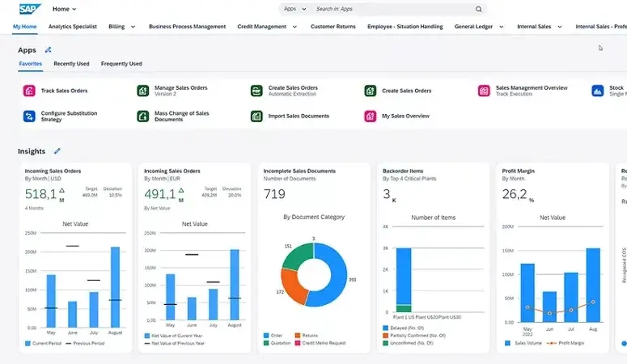627x364 pixels.
Task: Open My Sales Overview icon
Action: tap(370, 116)
